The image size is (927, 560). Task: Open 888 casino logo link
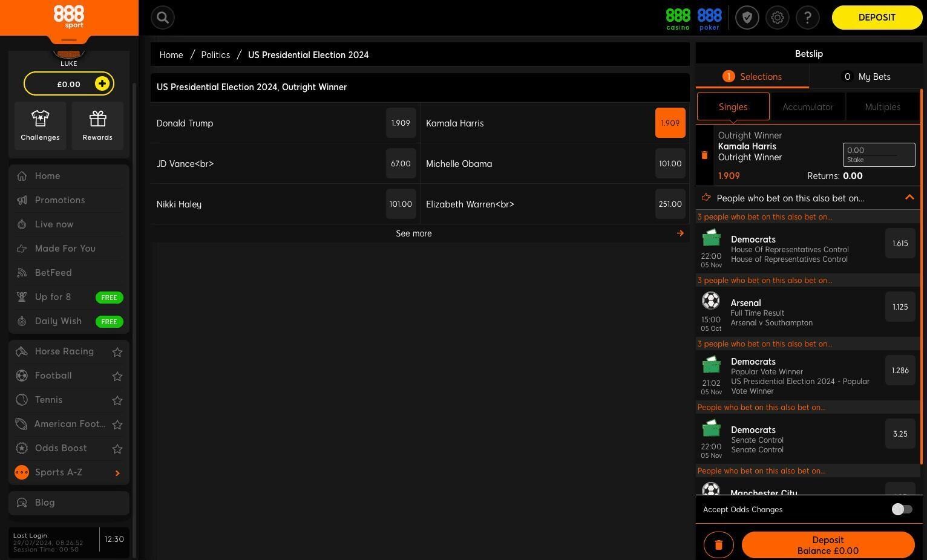[678, 18]
